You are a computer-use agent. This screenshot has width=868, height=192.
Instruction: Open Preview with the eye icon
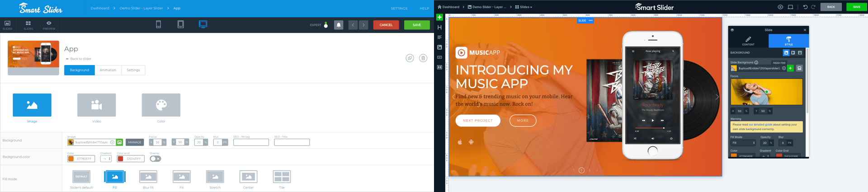[49, 25]
